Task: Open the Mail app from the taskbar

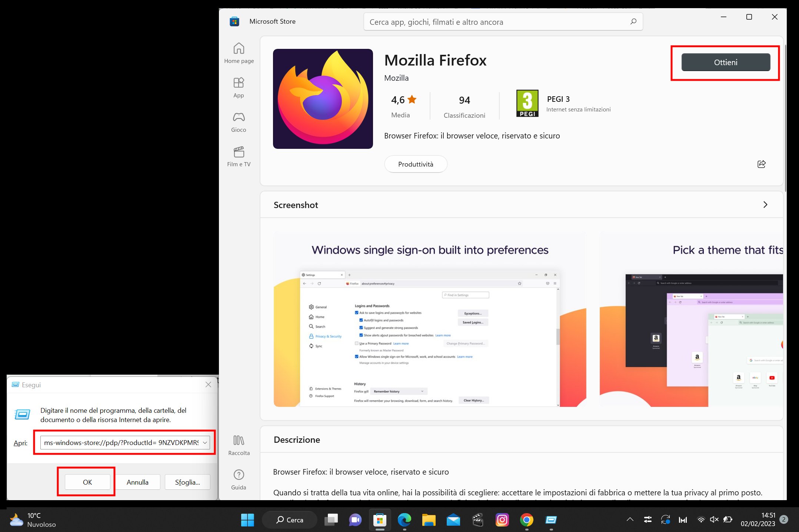Action: (453, 519)
